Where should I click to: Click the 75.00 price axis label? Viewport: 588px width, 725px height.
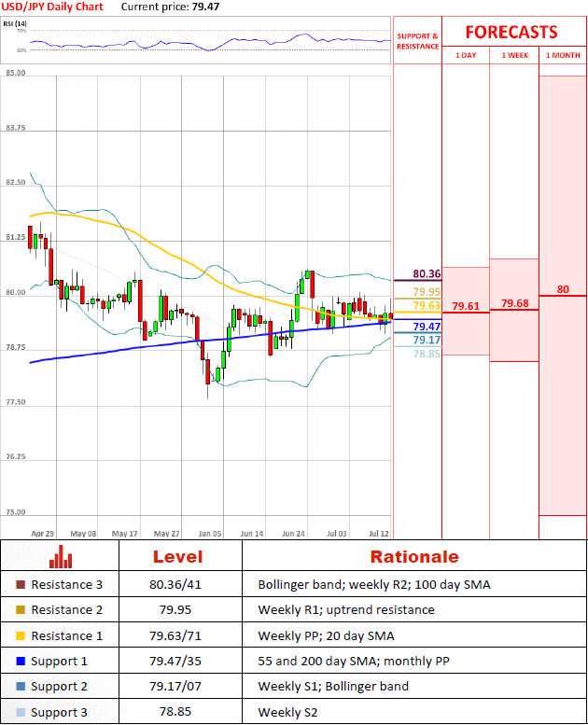pos(16,512)
